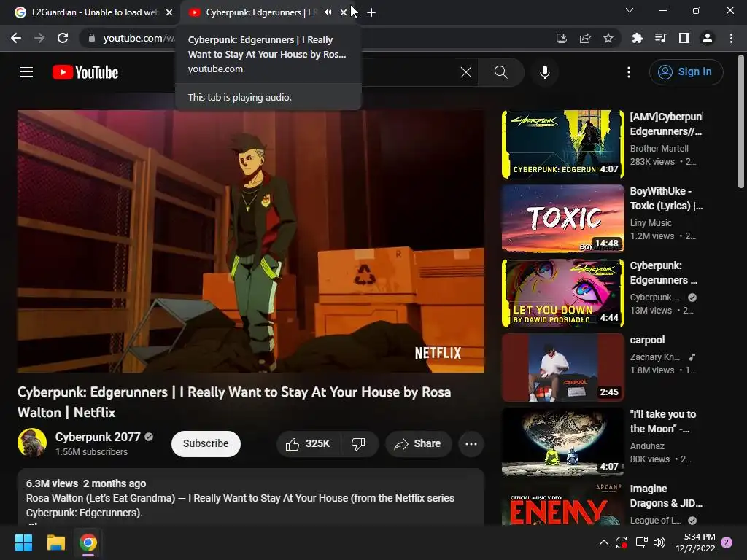The width and height of the screenshot is (747, 560).
Task: Open the AMV Cyberpunk Edgerunners thumbnail
Action: pyautogui.click(x=563, y=144)
